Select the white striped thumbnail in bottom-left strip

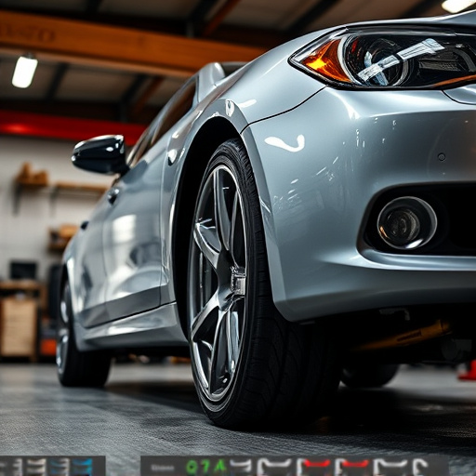pos(36,467)
